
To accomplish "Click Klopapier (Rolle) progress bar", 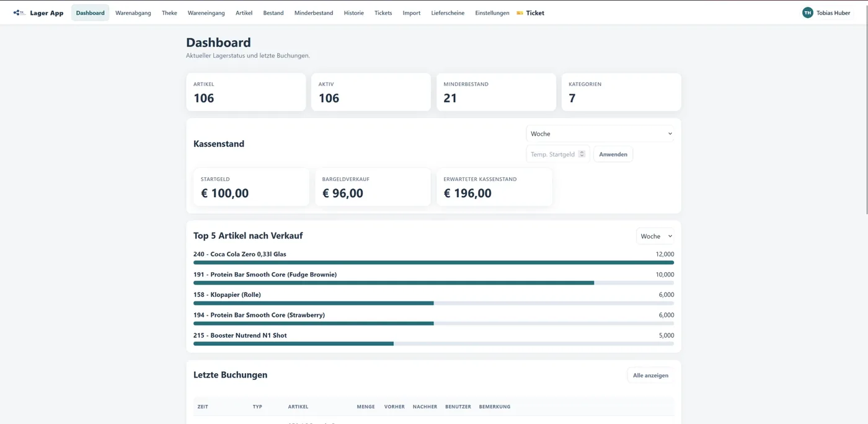I will pyautogui.click(x=433, y=303).
